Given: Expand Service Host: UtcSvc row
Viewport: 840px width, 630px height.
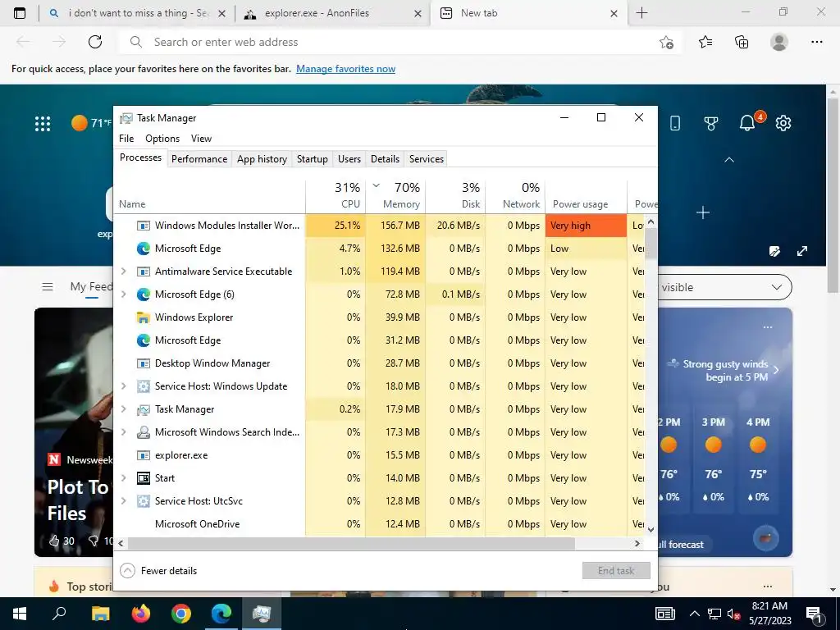Looking at the screenshot, I should (x=124, y=501).
